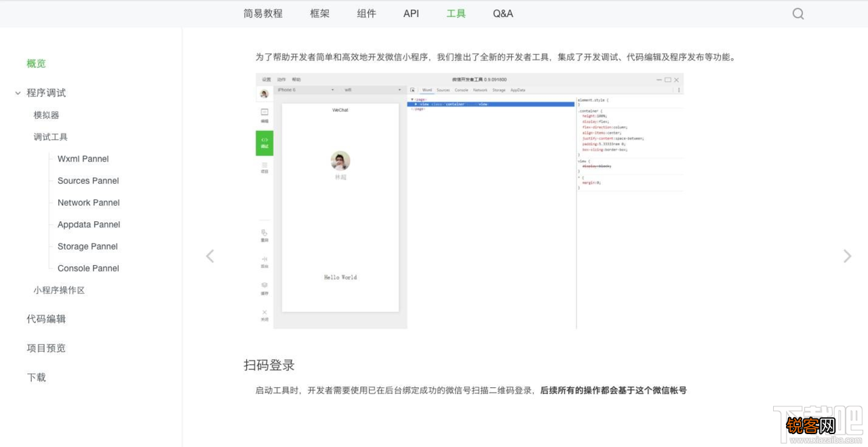
Task: Open the search icon in the top bar
Action: [x=798, y=14]
